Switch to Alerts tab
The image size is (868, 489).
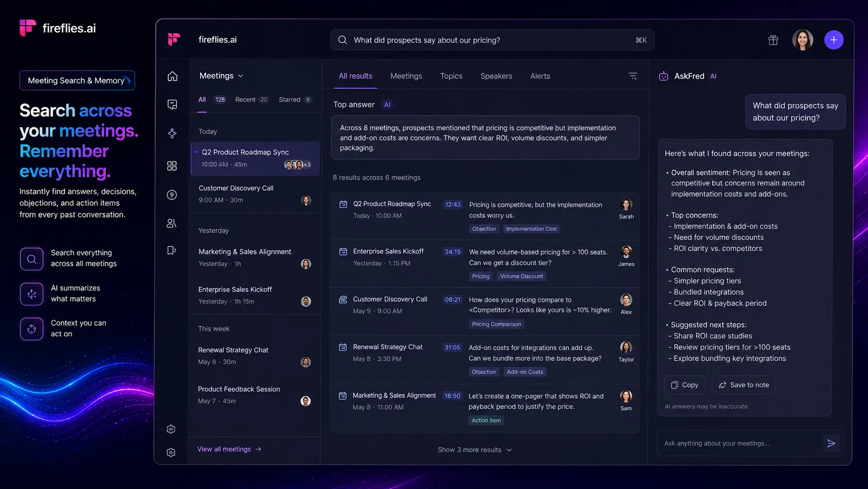[x=540, y=76]
